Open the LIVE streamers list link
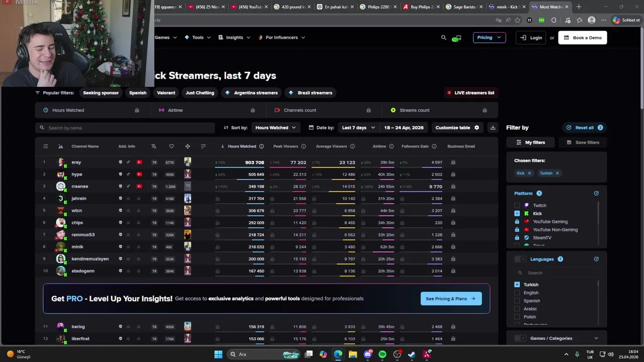The width and height of the screenshot is (644, 362). (471, 93)
